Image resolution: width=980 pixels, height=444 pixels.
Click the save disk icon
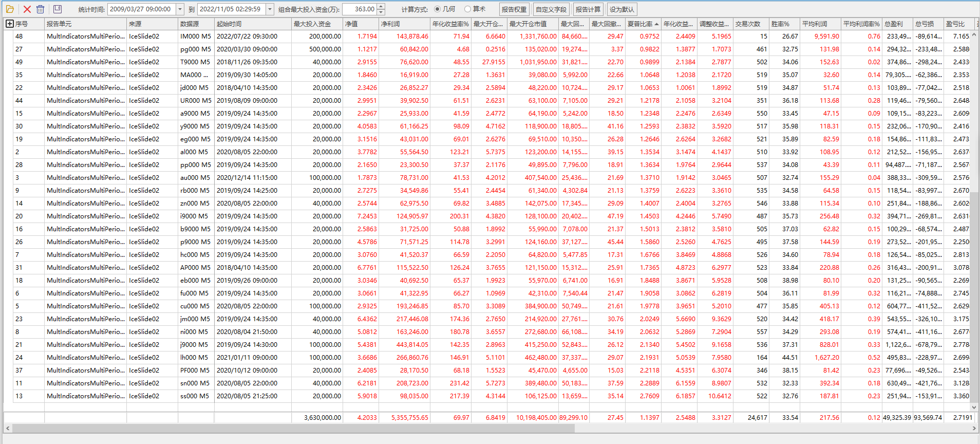point(58,9)
